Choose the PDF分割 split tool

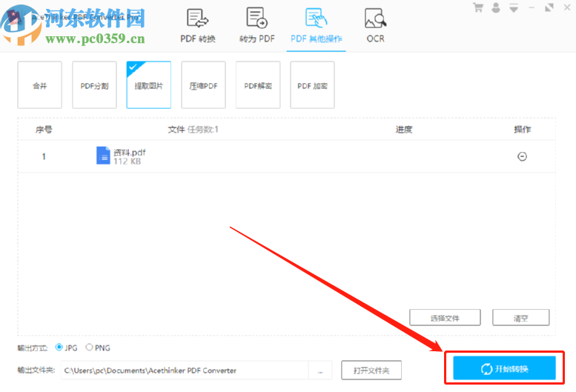tap(94, 84)
